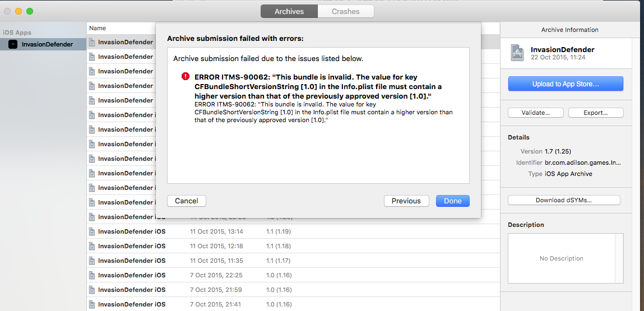Click Upload to App Store button

pos(566,84)
